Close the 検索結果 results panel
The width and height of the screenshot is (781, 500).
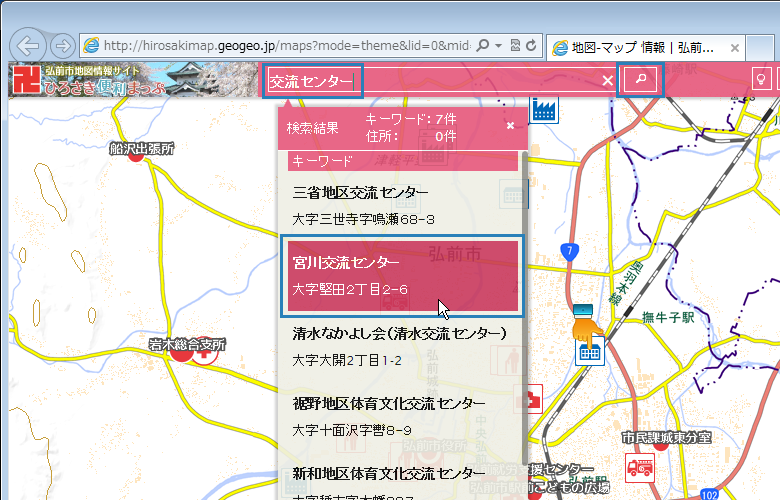pos(510,125)
